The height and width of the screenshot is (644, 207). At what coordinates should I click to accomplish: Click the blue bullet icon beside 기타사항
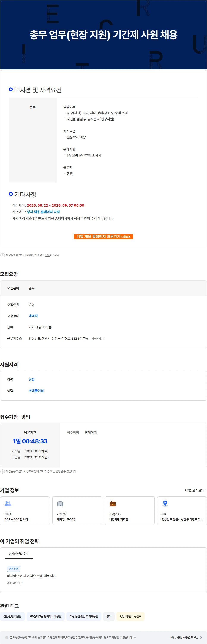point(11,194)
